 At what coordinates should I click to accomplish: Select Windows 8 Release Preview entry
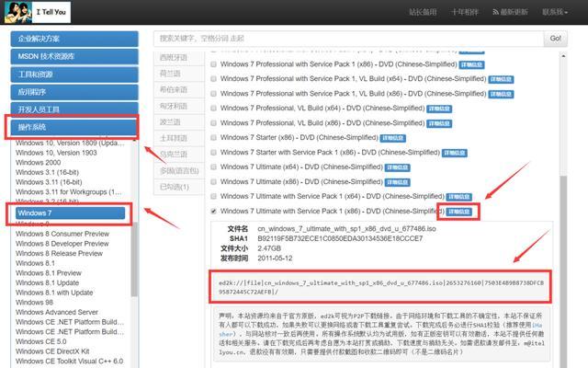pos(59,253)
